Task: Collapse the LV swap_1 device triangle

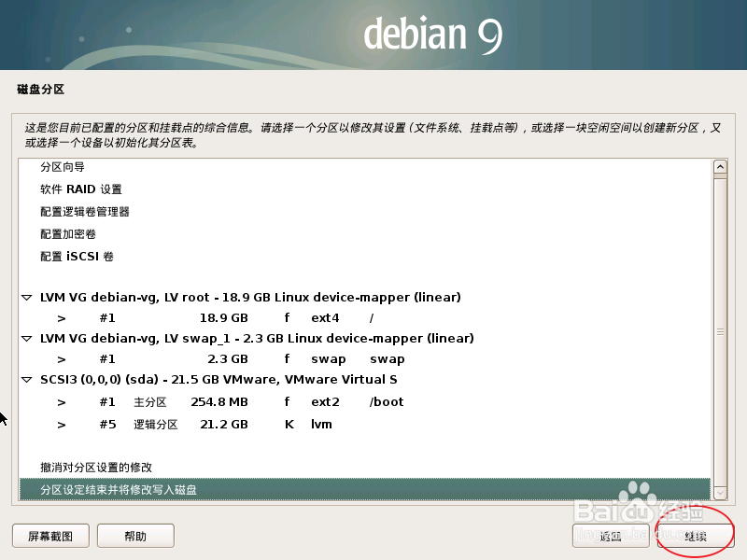Action: tap(27, 339)
